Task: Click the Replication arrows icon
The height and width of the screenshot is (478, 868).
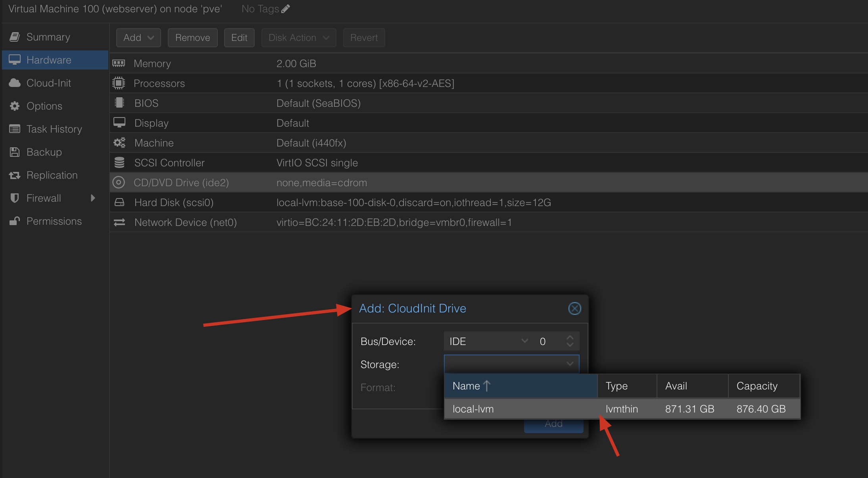Action: (x=15, y=175)
